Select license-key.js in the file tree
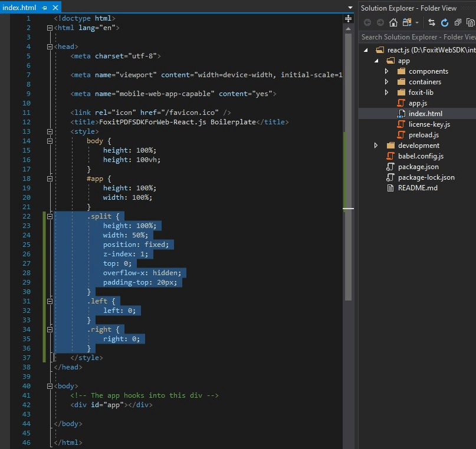 click(x=429, y=124)
